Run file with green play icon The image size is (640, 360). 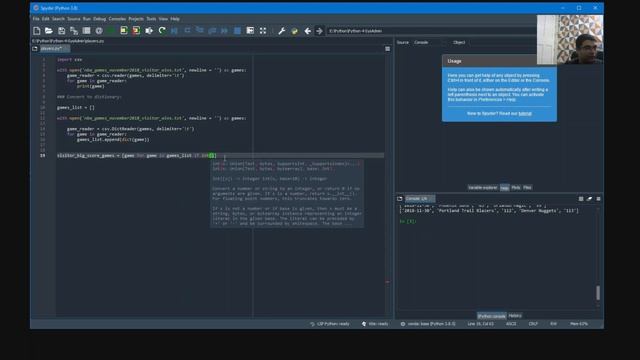click(111, 31)
